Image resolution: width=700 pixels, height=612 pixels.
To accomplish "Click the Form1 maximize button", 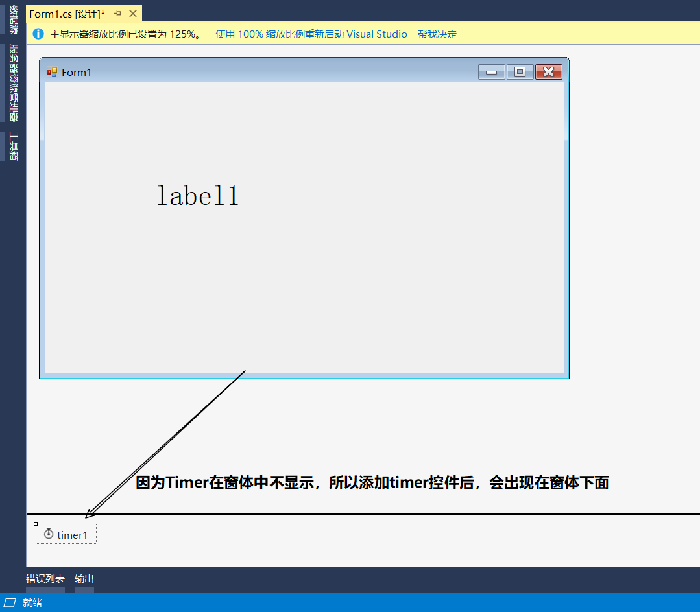I will (520, 72).
